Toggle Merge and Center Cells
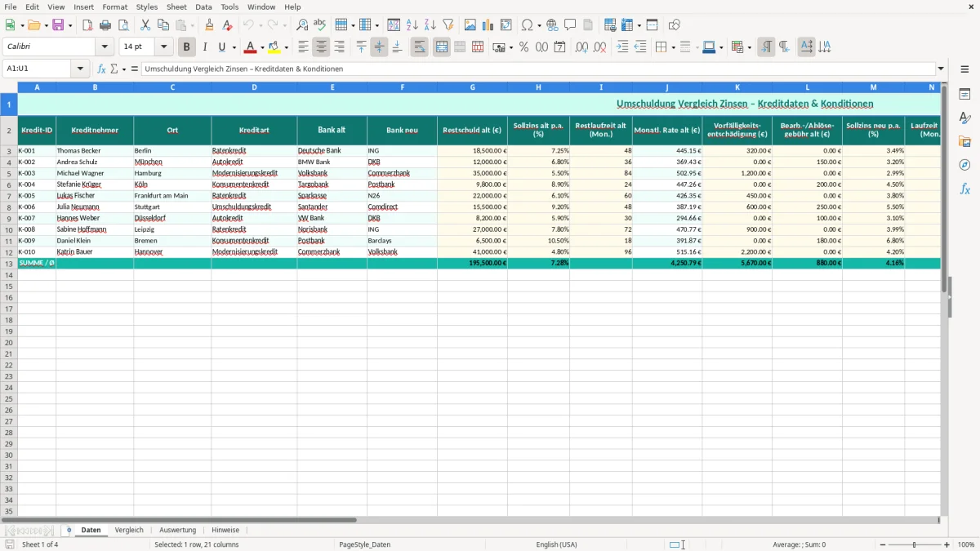Viewport: 980px width, 551px height. tap(442, 47)
